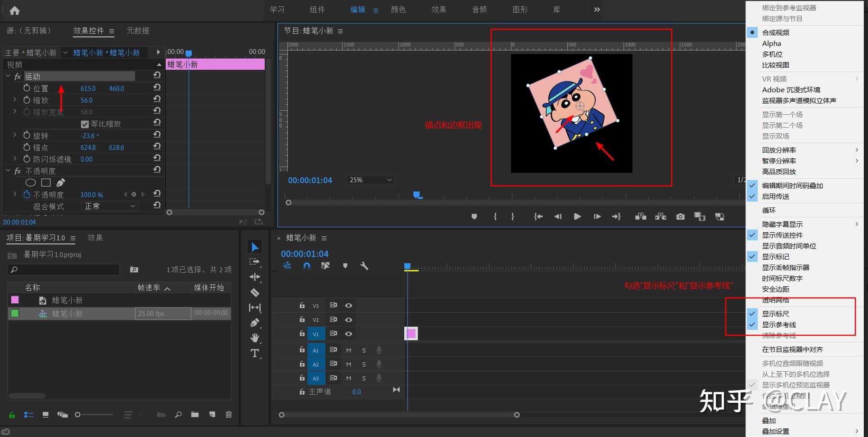The height and width of the screenshot is (437, 868).
Task: Select the Slip tool
Action: (255, 308)
